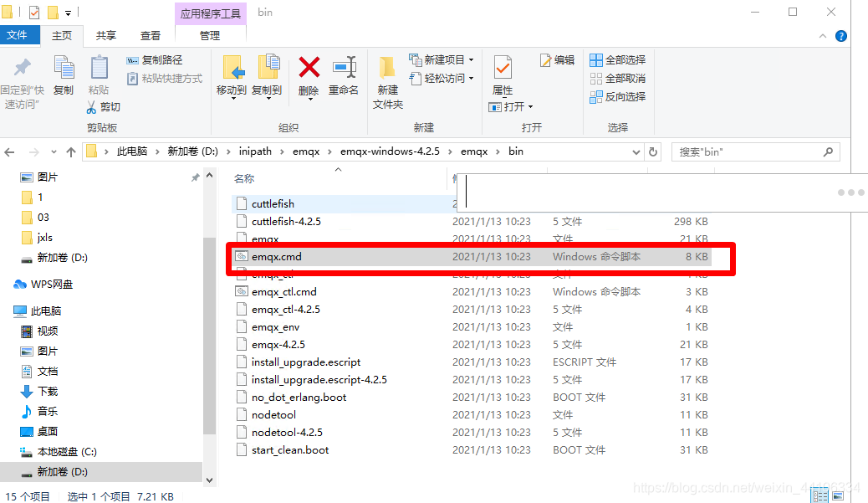The image size is (868, 503).
Task: Switch to the Share (共享) tab
Action: [105, 35]
